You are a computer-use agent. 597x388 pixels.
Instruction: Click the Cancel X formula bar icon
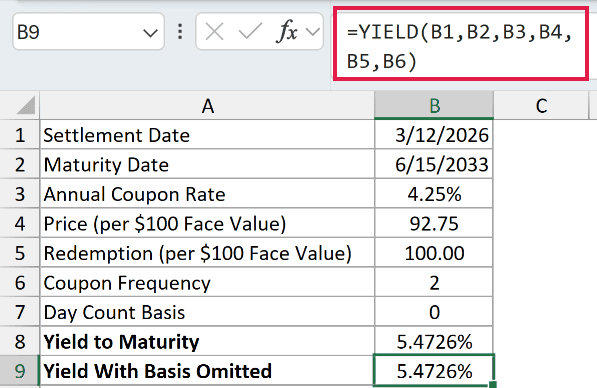click(x=214, y=32)
